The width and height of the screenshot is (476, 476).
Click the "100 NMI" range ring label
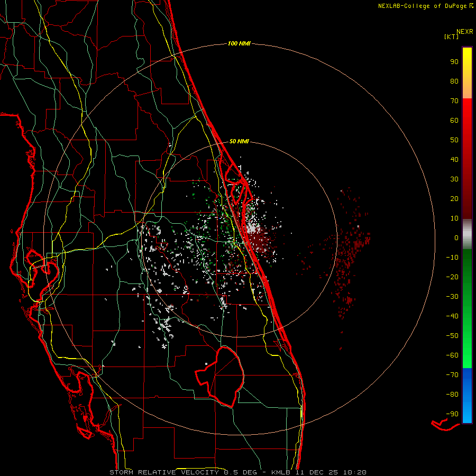pyautogui.click(x=239, y=44)
